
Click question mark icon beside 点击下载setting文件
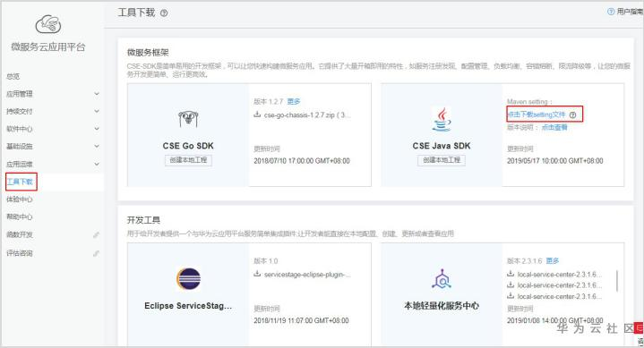pos(573,115)
